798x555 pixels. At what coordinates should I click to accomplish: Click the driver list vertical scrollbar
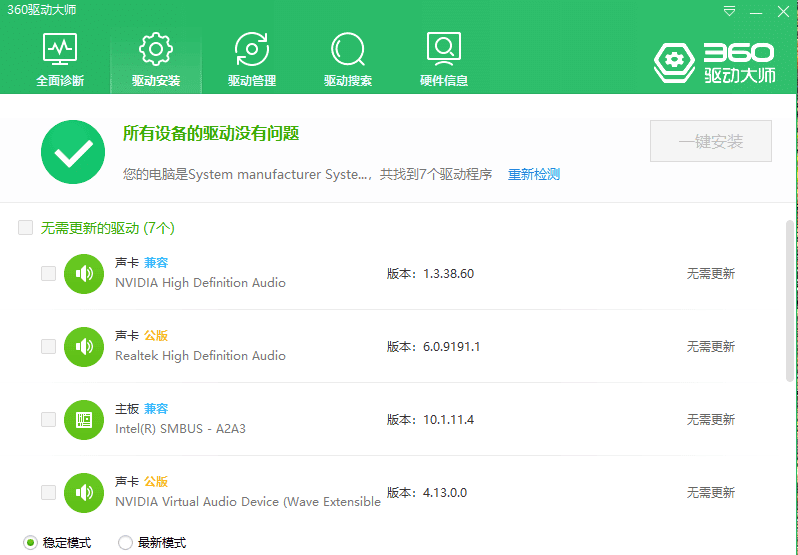[790, 301]
